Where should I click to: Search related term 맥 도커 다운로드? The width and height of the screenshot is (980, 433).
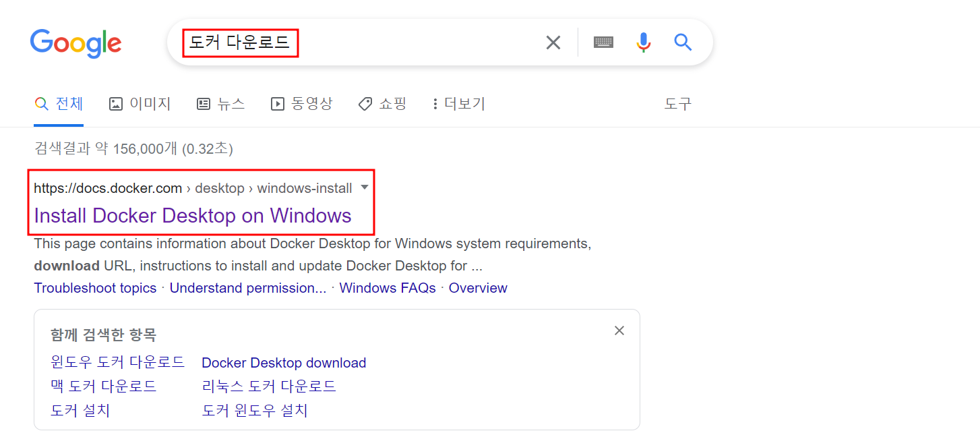[x=103, y=386]
